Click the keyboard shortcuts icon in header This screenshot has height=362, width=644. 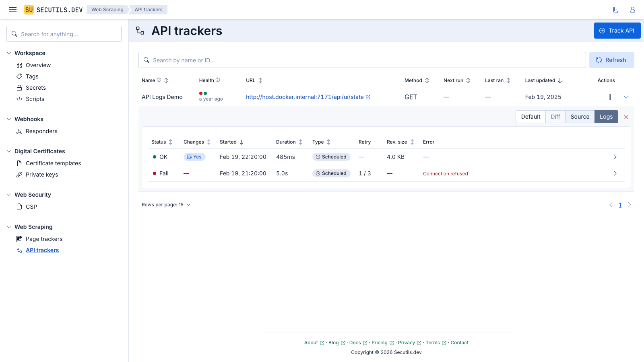click(616, 10)
